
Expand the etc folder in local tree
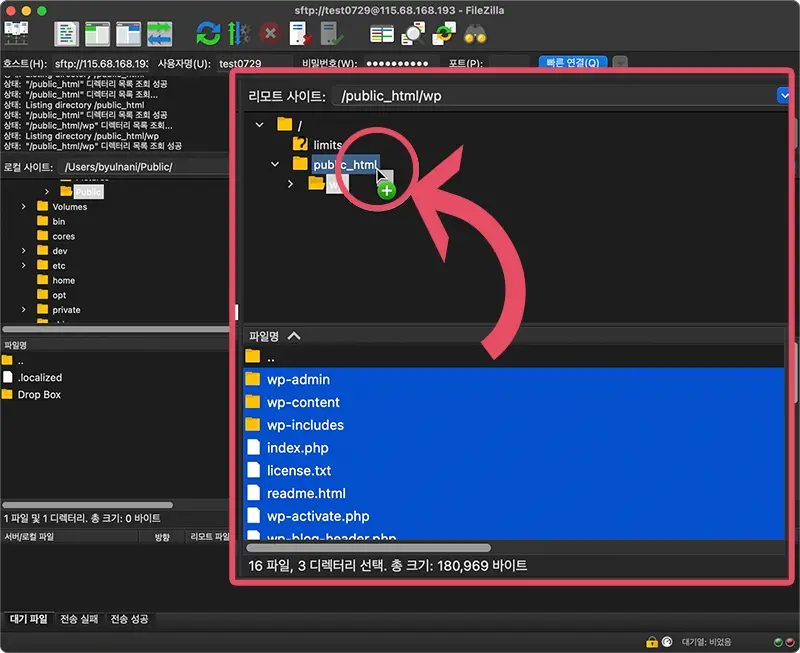tap(23, 266)
